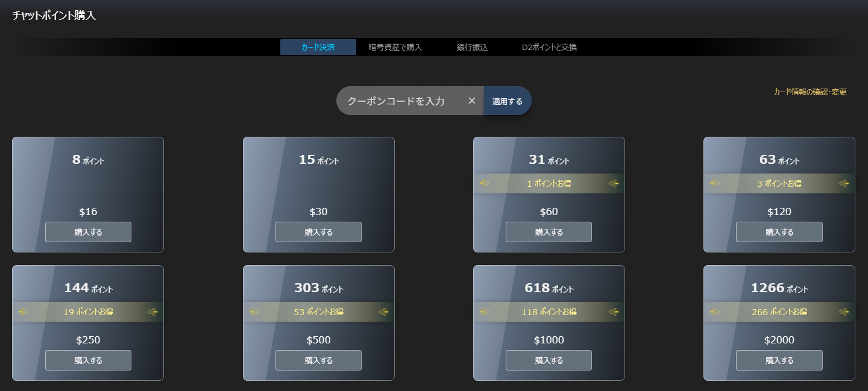Buy the 63 point package for $120
868x391 pixels.
(x=779, y=232)
